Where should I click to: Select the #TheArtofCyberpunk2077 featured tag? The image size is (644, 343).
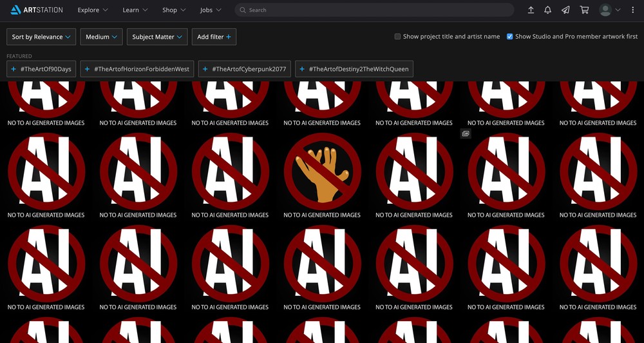point(244,69)
